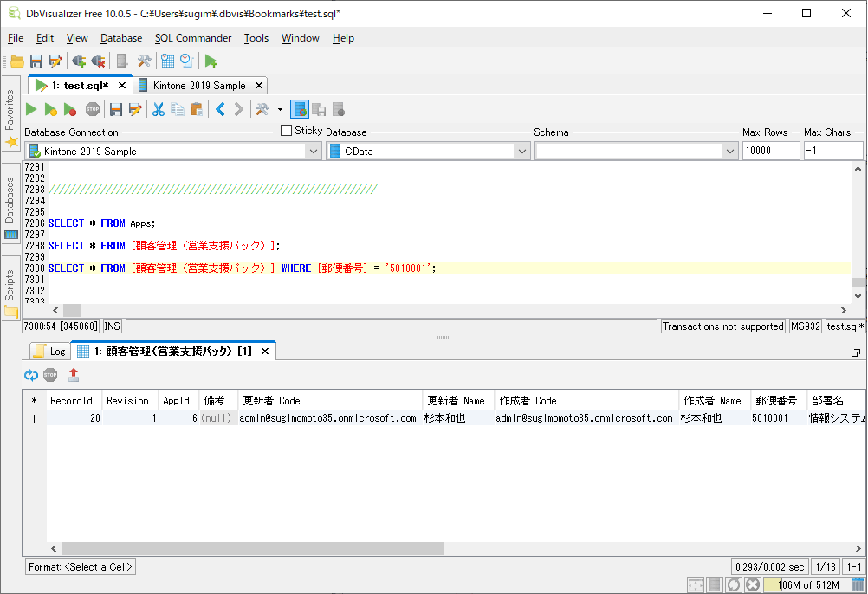Sort by the 郵便番号 column header
Image resolution: width=868 pixels, height=594 pixels.
click(778, 400)
